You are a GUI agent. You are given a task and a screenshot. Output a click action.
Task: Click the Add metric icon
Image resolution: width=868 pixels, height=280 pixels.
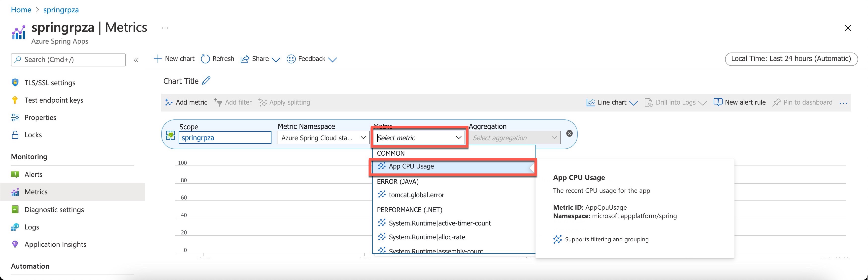point(169,102)
